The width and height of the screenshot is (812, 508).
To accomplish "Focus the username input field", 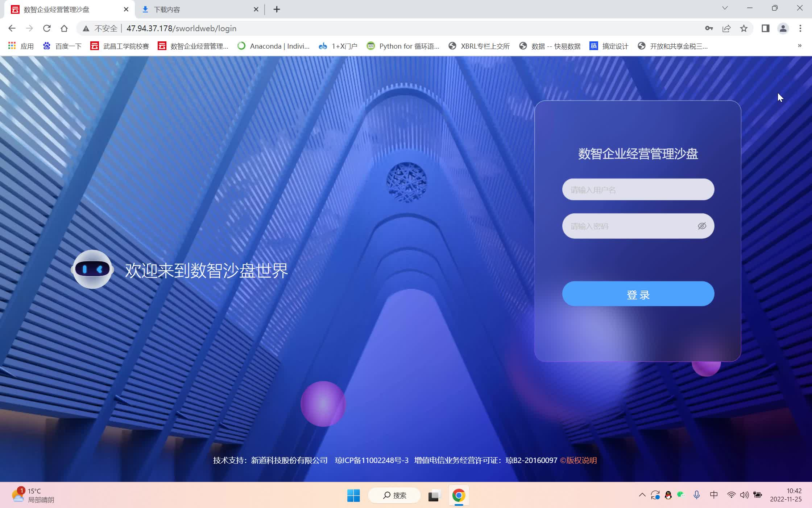I will pos(638,189).
